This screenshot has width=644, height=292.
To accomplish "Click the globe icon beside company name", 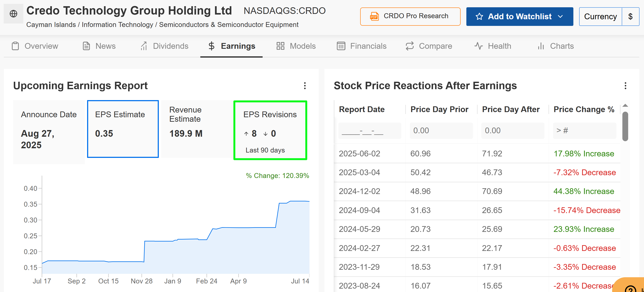I will click(13, 14).
